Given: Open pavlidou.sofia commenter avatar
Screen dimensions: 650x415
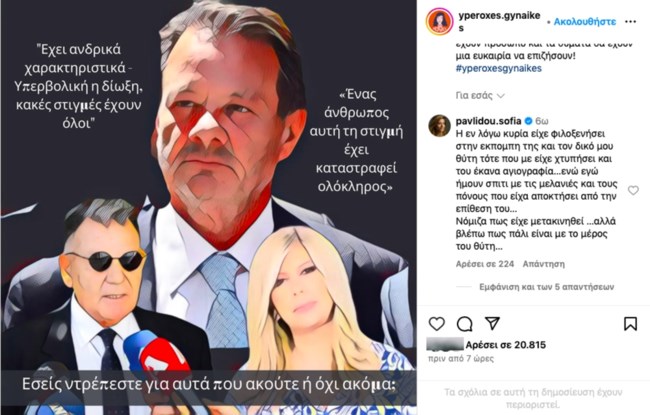Looking at the screenshot, I should click(439, 126).
